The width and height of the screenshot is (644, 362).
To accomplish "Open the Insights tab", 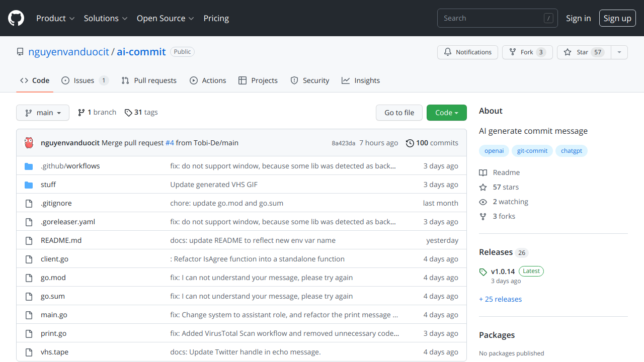I will click(361, 80).
